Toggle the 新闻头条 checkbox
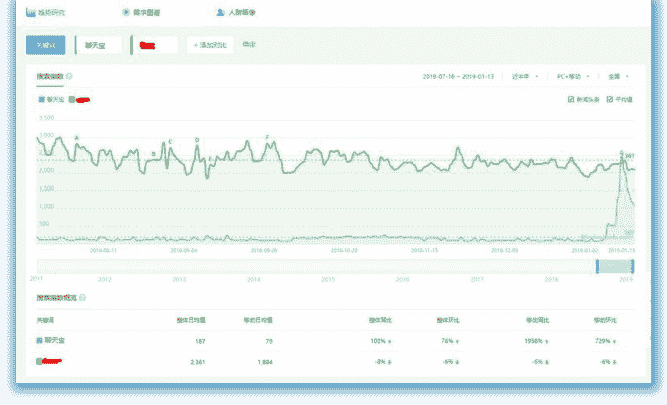The width and height of the screenshot is (667, 405). 571,100
